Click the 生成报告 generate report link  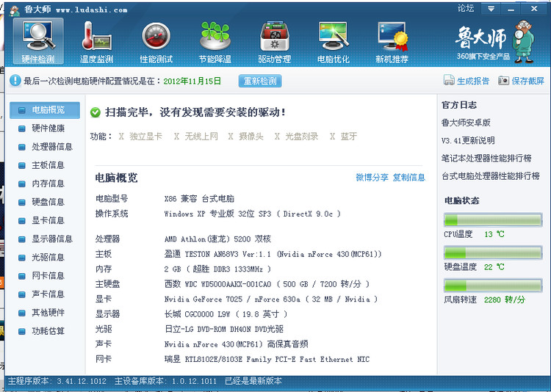point(473,81)
